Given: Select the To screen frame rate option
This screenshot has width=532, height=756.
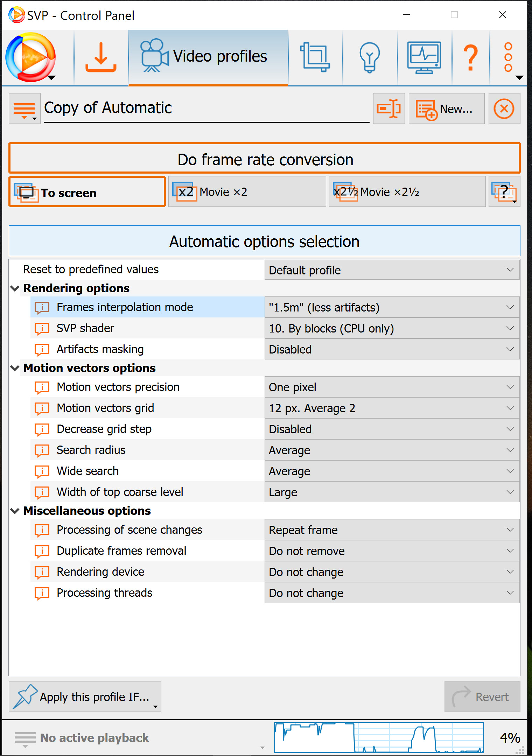Looking at the screenshot, I should pyautogui.click(x=87, y=192).
